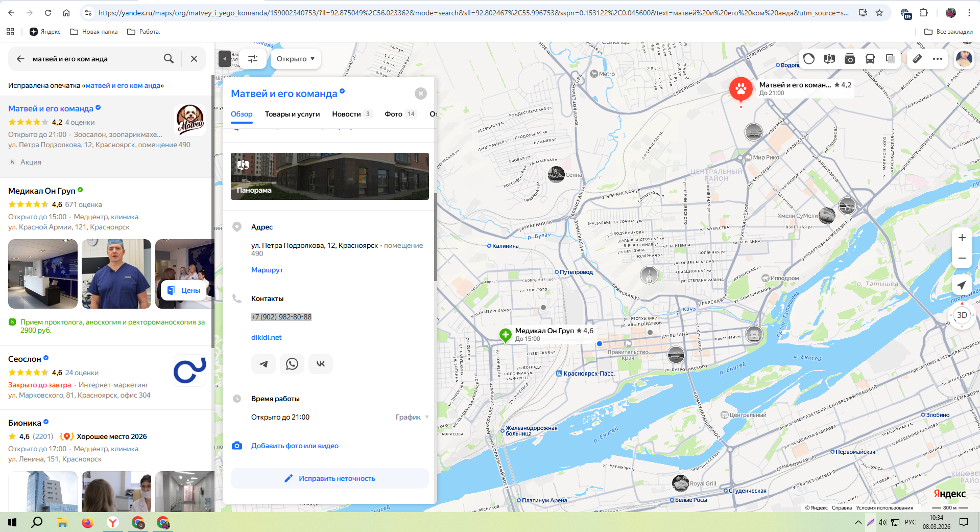Screen dimensions: 980x532
Task: Expand the График working hours schedule
Action: pyautogui.click(x=412, y=417)
